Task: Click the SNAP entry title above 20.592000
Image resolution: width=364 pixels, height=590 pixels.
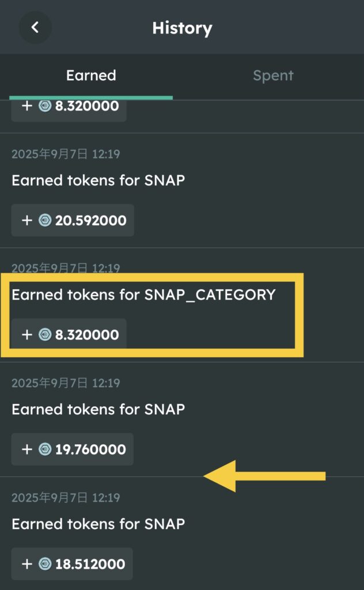Action: (x=98, y=180)
